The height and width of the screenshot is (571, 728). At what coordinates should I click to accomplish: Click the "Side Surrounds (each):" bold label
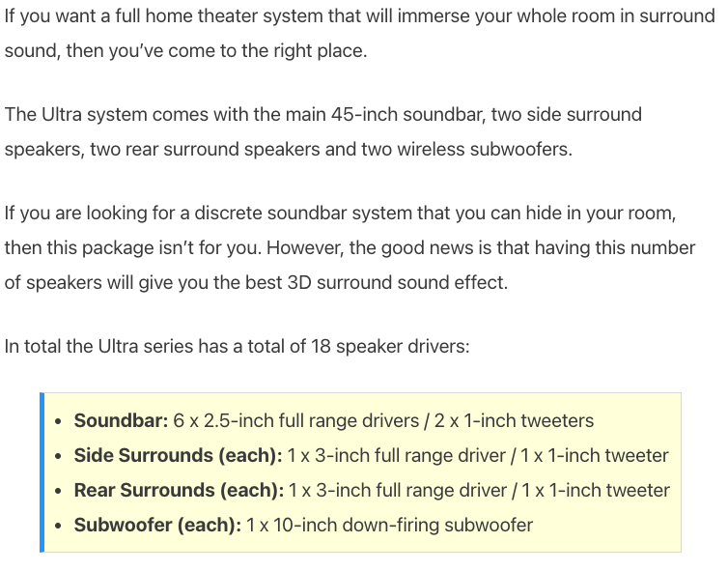pyautogui.click(x=179, y=456)
